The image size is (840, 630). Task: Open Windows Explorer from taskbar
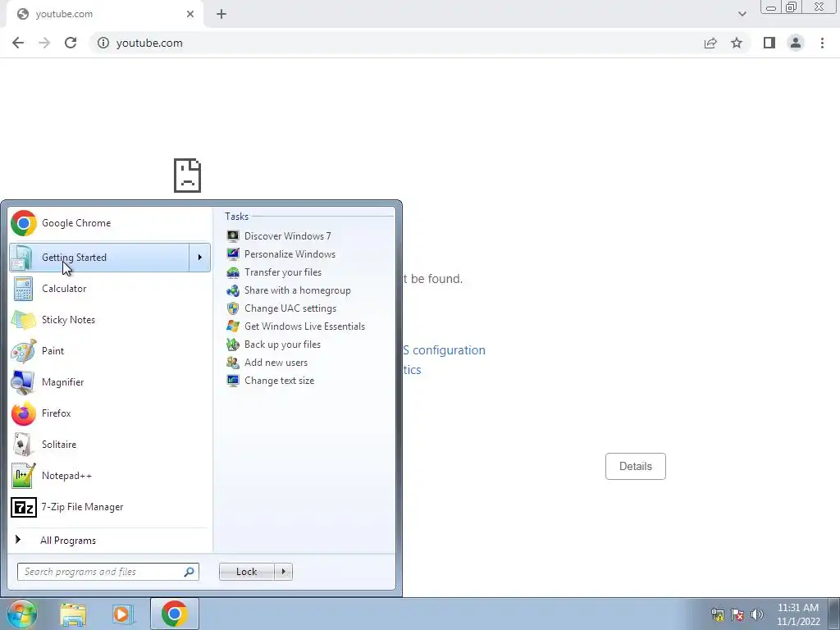(x=73, y=614)
